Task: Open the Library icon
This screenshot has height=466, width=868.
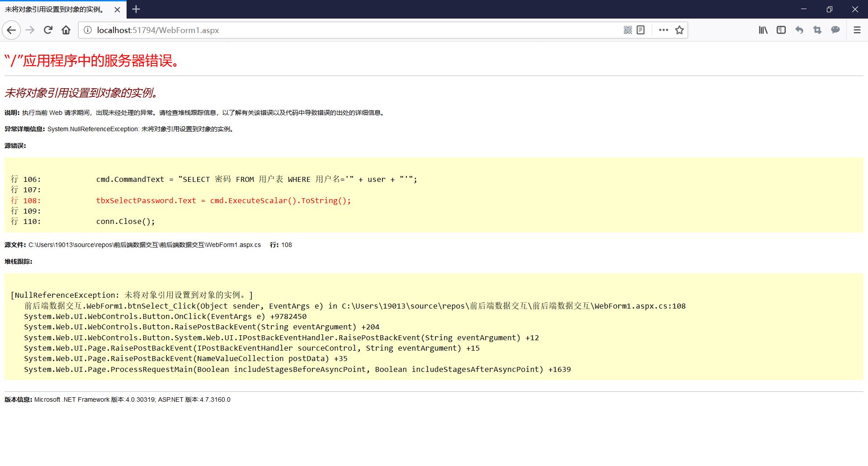Action: [763, 30]
